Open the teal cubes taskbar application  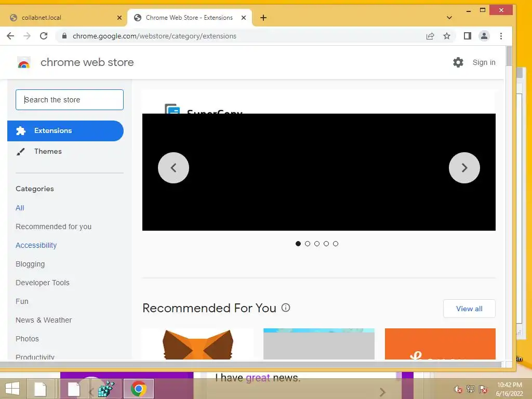pyautogui.click(x=106, y=389)
